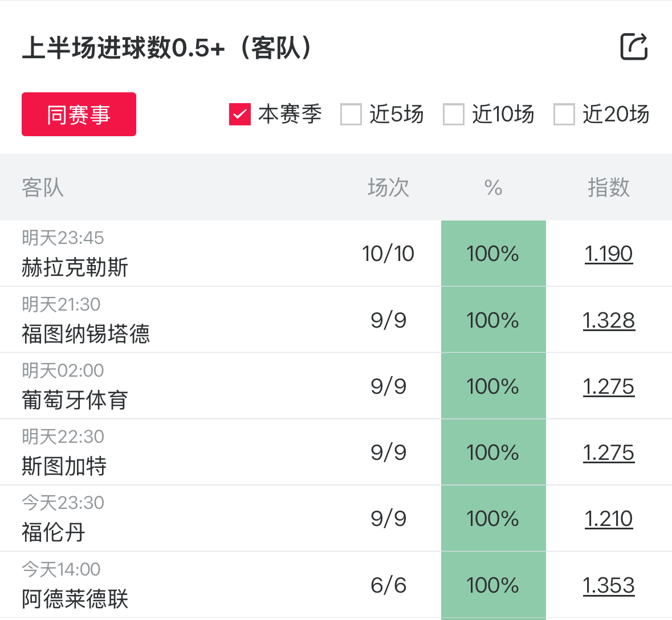The height and width of the screenshot is (620, 672).
Task: Open odds link 1.210 for 福伦丹
Action: (x=608, y=519)
